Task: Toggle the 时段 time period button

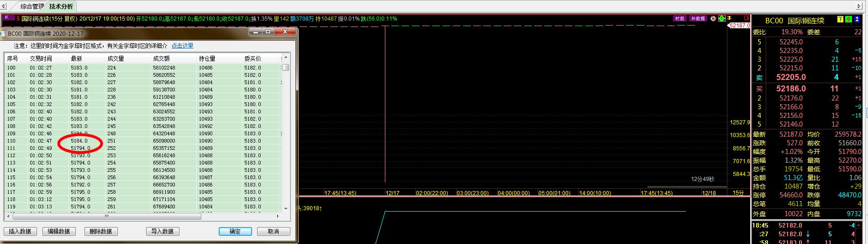Action: (679, 19)
